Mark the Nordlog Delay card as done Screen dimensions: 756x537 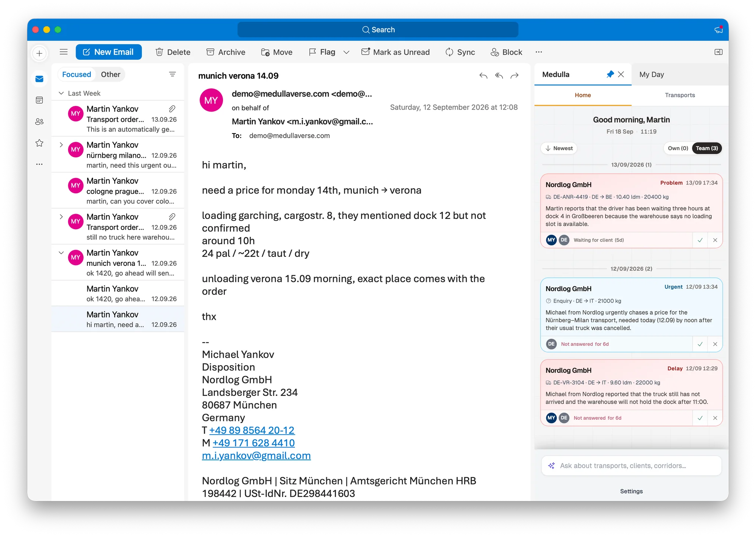(700, 418)
